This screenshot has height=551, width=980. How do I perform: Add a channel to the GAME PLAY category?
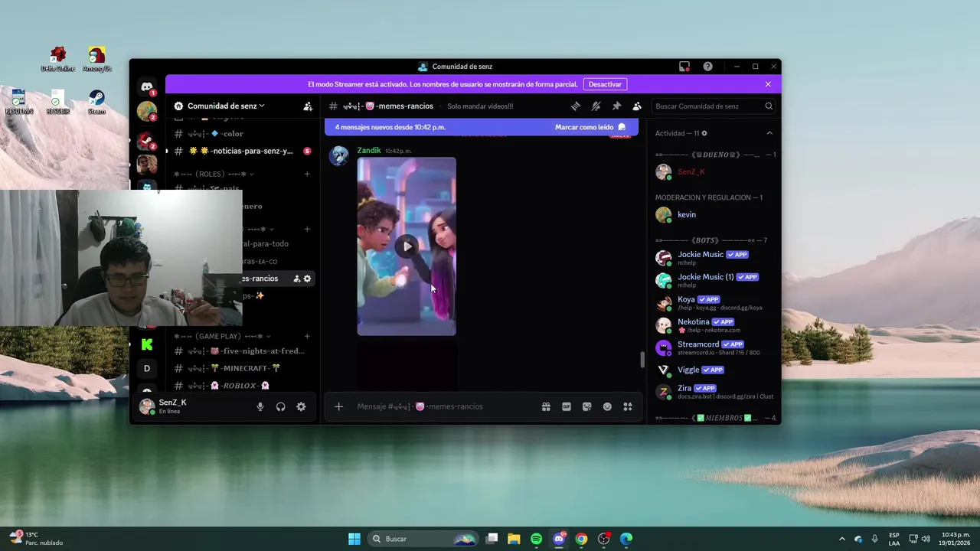pos(307,336)
